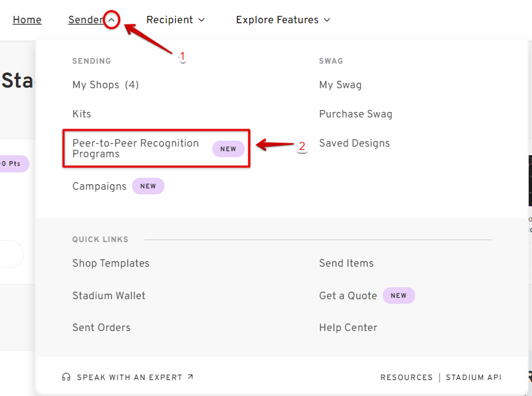Click the external link arrow after Speak With An Expert
Screen dimensions: 532x396
(190, 376)
